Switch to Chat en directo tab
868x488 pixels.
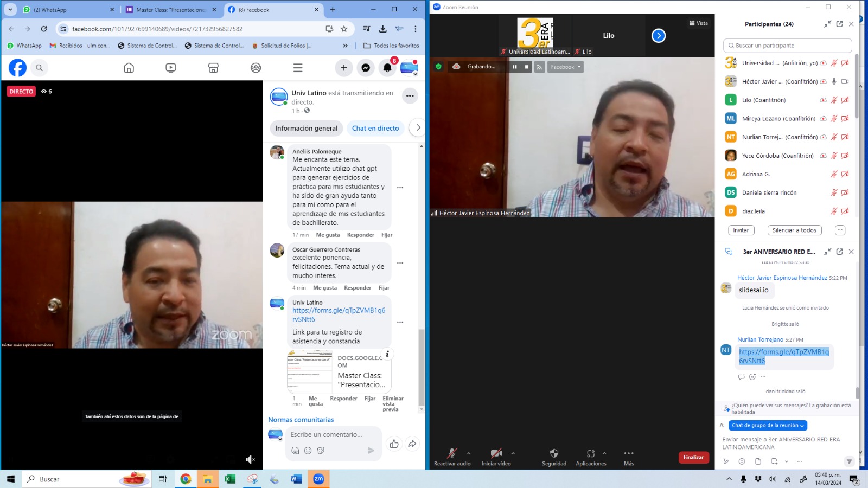[375, 129]
